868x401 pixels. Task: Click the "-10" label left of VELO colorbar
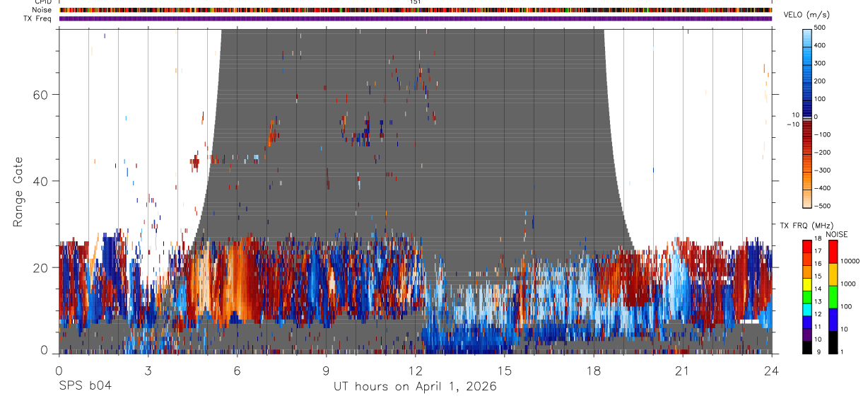pos(792,124)
